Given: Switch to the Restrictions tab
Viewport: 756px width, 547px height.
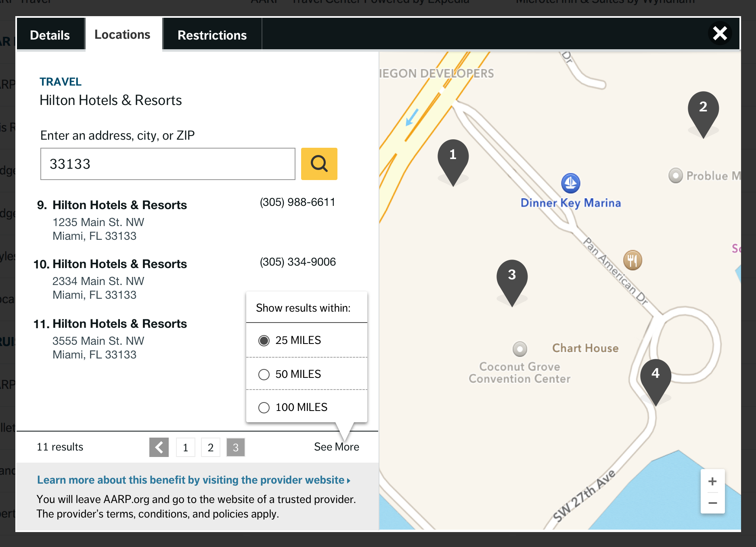Looking at the screenshot, I should tap(212, 35).
